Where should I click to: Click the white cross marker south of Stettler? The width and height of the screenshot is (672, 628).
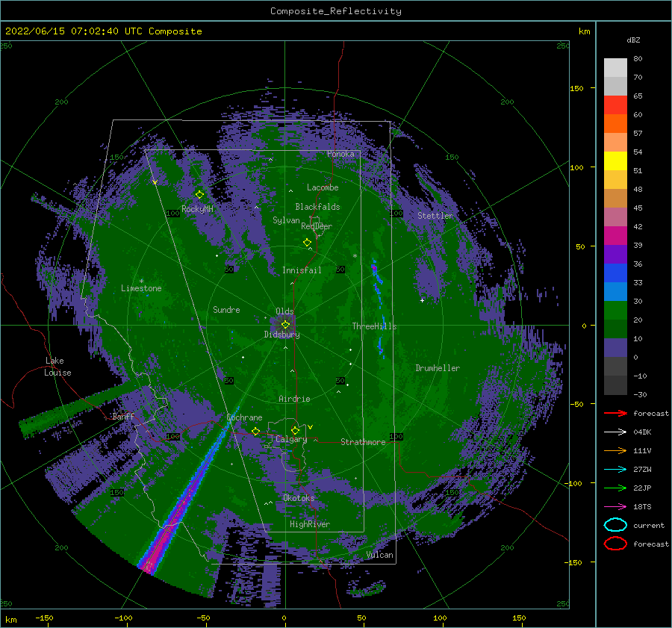pos(422,300)
